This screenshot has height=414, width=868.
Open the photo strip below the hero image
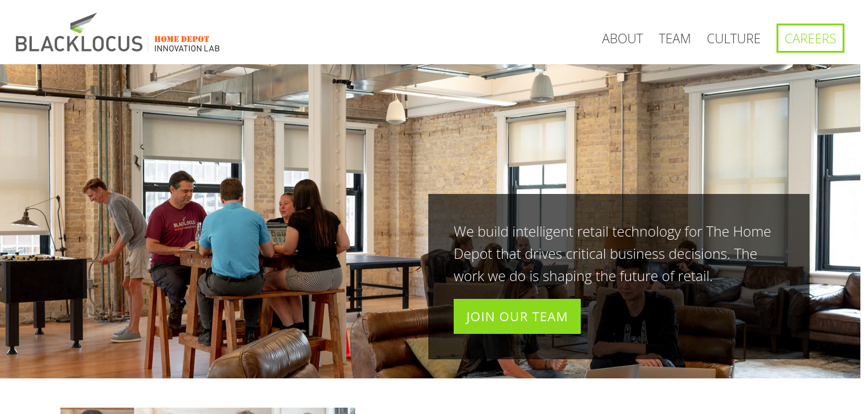point(208,411)
